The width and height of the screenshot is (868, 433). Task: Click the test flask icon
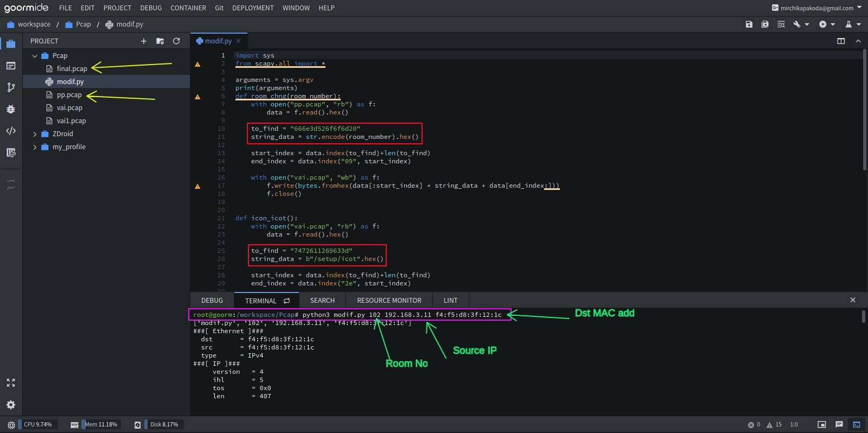pyautogui.click(x=849, y=24)
